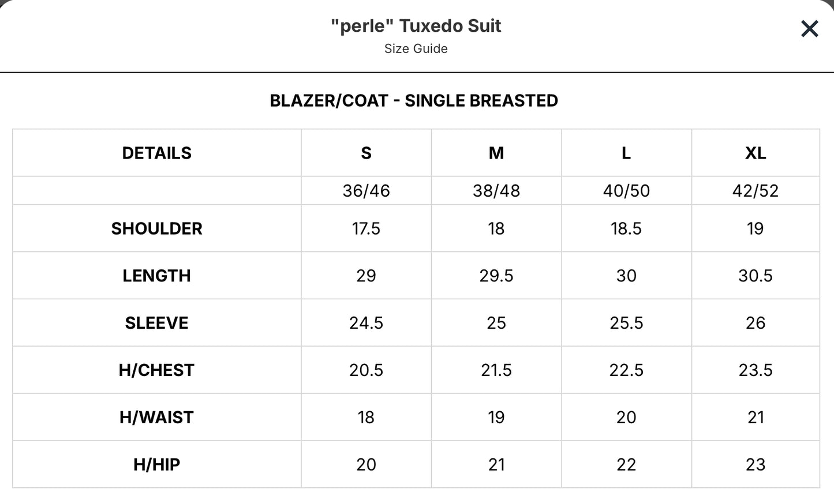Select the LENGTH row label
Screen dimensions: 834x504
tap(157, 276)
